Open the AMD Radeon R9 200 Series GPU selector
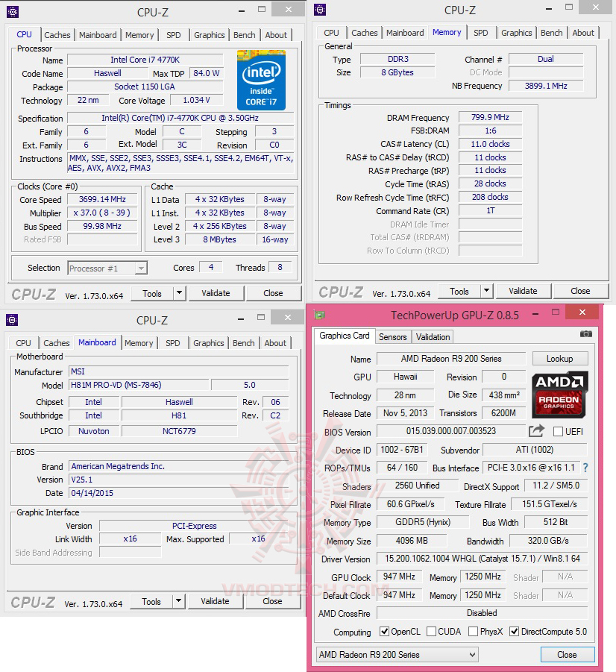 coord(397,654)
